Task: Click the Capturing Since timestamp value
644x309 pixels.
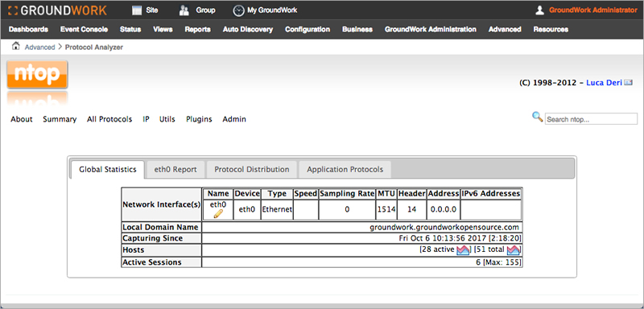Action: tap(460, 238)
